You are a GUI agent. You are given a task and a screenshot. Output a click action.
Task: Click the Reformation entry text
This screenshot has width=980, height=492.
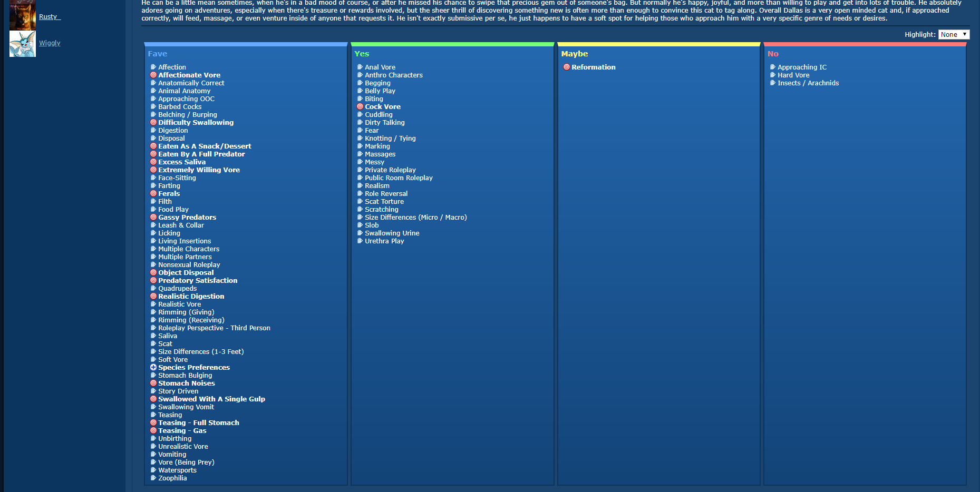pos(594,67)
